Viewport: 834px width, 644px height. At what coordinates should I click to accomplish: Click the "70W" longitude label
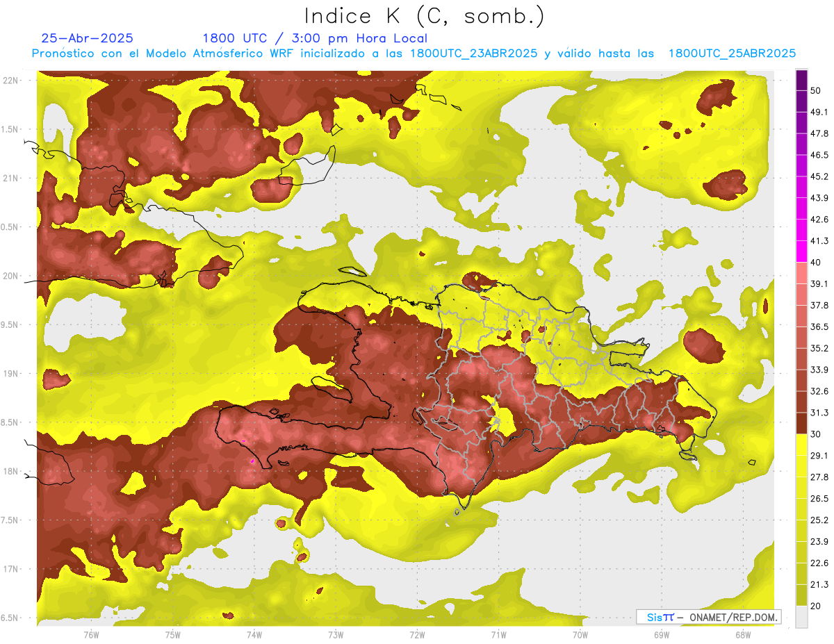pyautogui.click(x=580, y=634)
